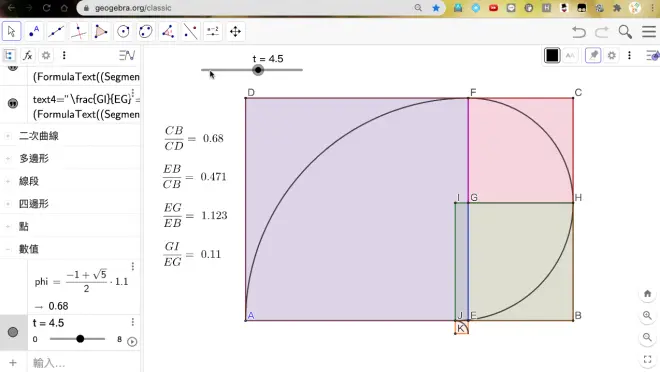Click the 輸入 input field
The width and height of the screenshot is (660, 372).
coord(84,363)
